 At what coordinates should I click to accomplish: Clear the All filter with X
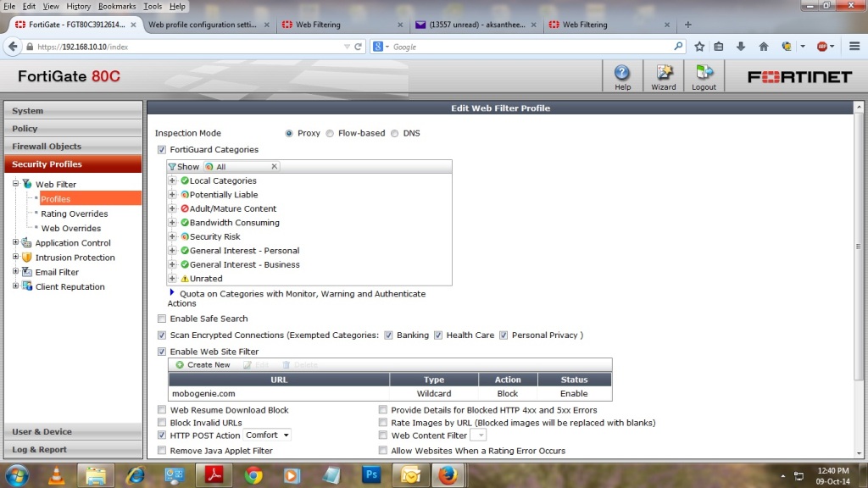point(274,167)
